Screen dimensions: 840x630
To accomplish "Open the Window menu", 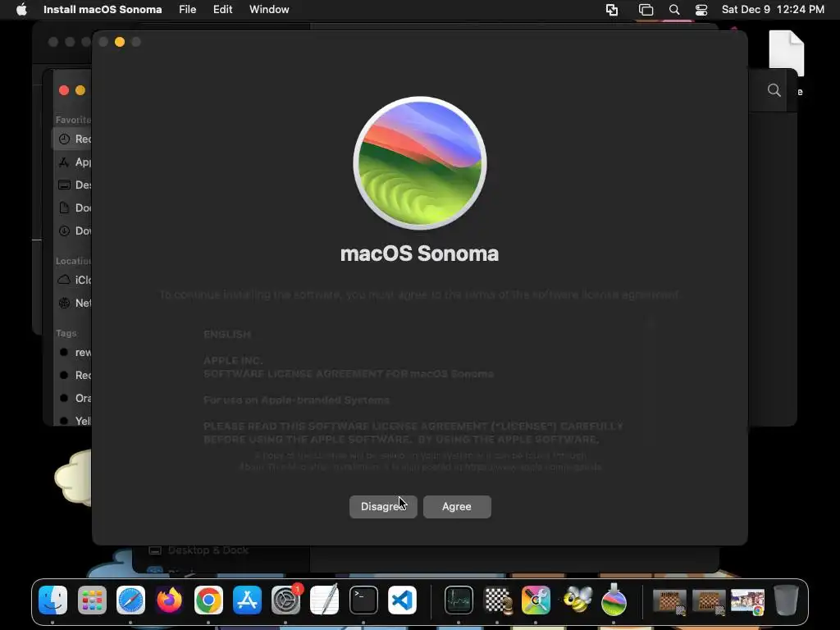I will pyautogui.click(x=269, y=10).
